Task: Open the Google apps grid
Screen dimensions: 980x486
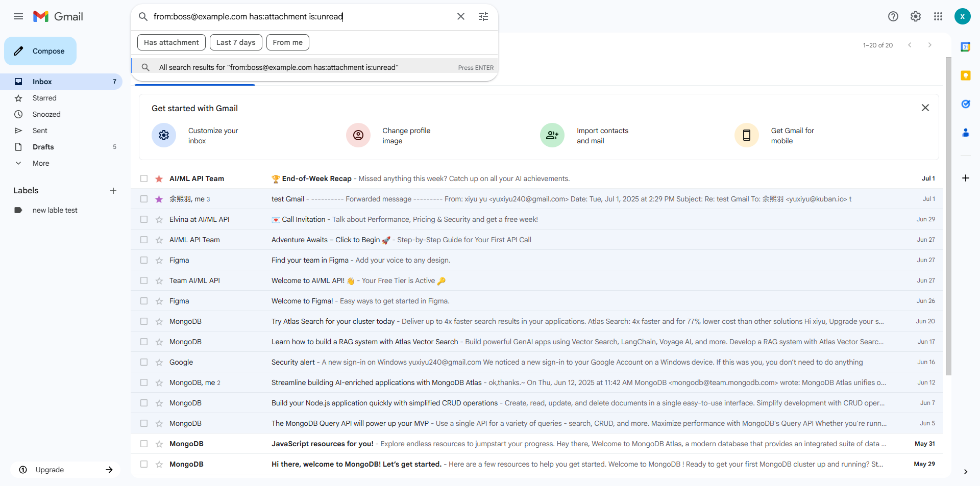Action: pos(938,16)
